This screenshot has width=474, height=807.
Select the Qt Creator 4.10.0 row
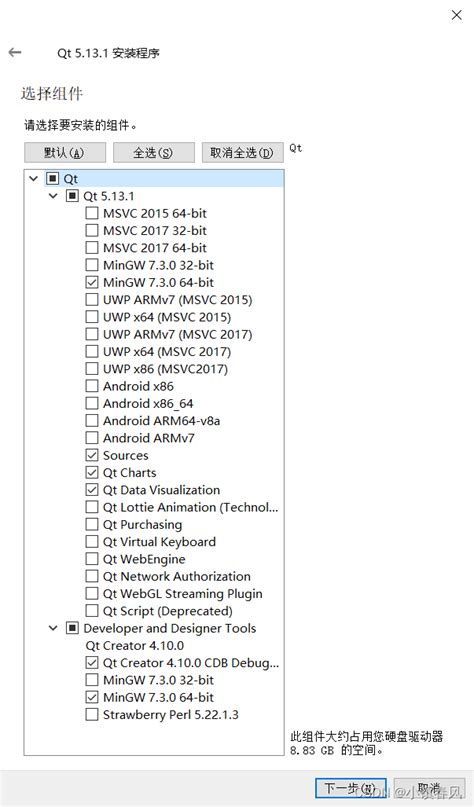point(135,645)
